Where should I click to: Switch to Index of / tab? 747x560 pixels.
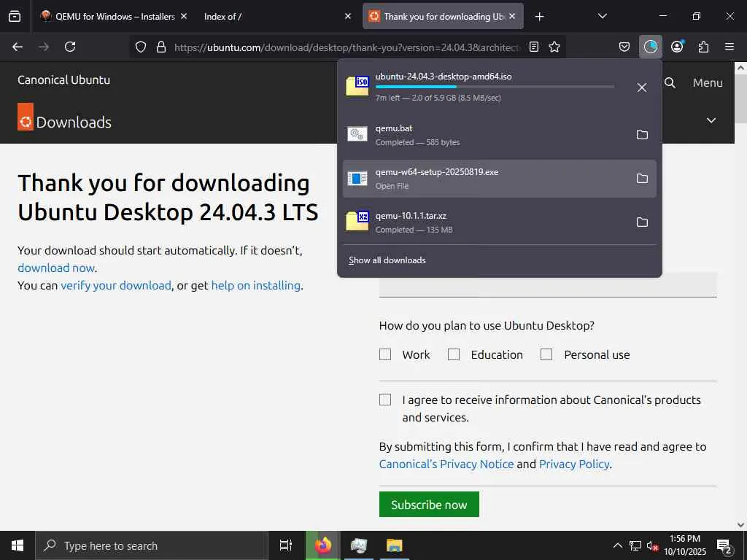click(271, 16)
